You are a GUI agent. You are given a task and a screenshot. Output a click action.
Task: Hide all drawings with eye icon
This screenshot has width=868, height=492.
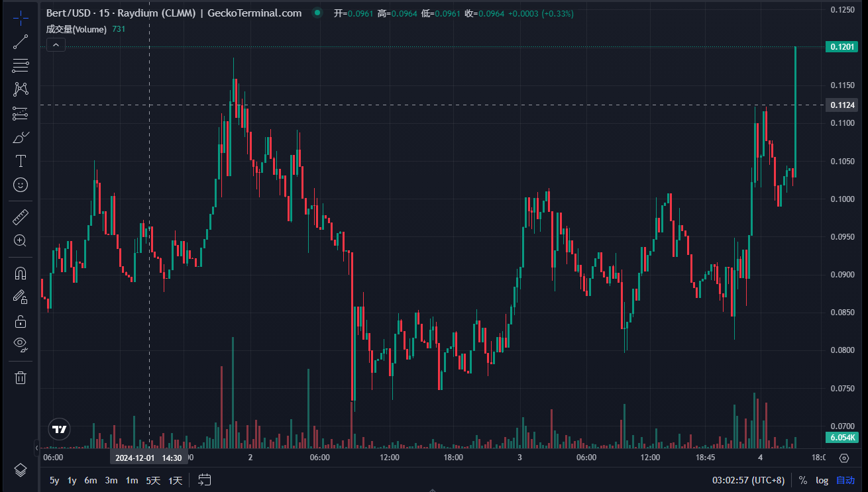pyautogui.click(x=21, y=344)
